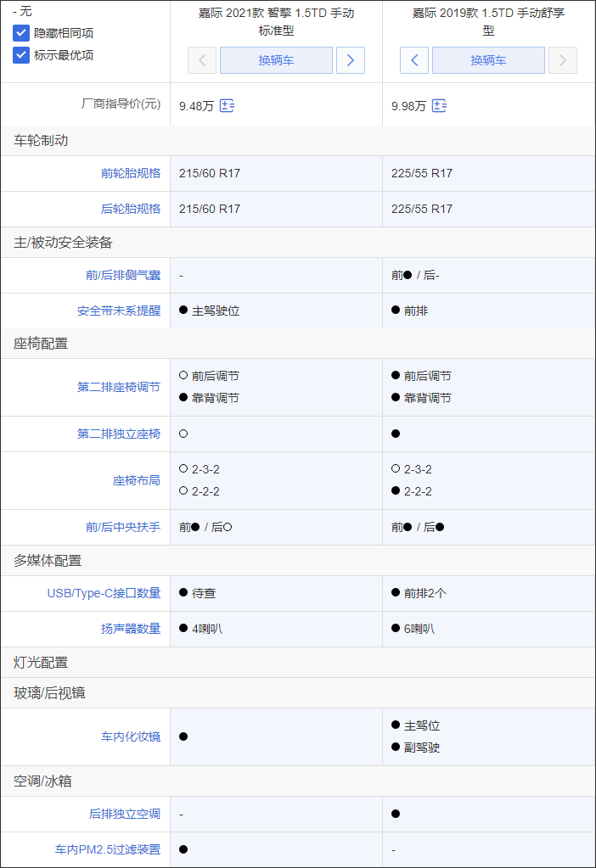Viewport: 596px width, 868px height.
Task: Open the 座椅布局 parameter link
Action: pyautogui.click(x=137, y=480)
